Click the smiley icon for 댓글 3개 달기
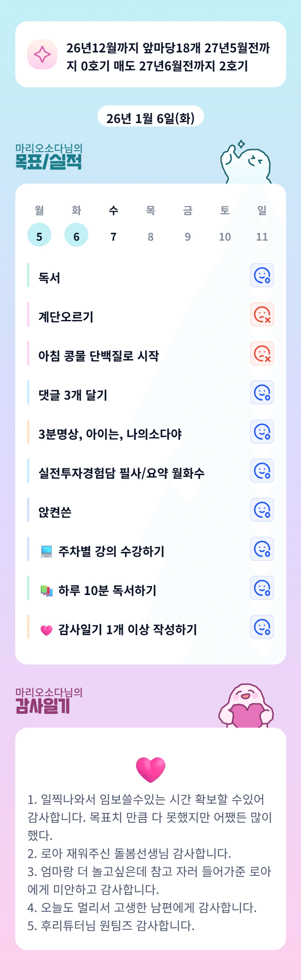Image resolution: width=301 pixels, height=980 pixels. (x=262, y=393)
